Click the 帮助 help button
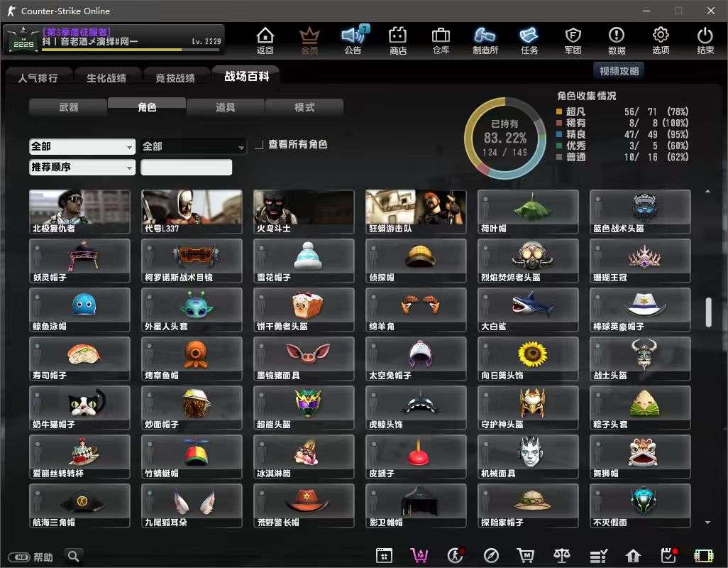 click(31, 557)
